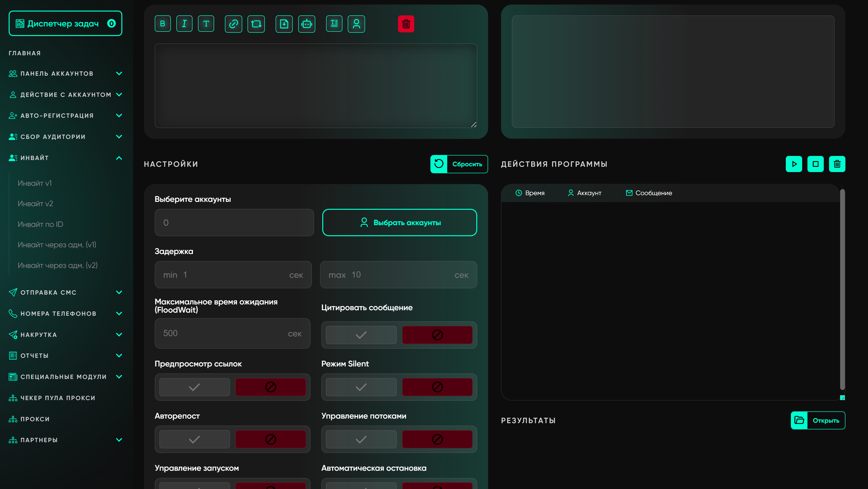Click the red trash icon in editor toolbar
The height and width of the screenshot is (489, 868).
tap(406, 24)
